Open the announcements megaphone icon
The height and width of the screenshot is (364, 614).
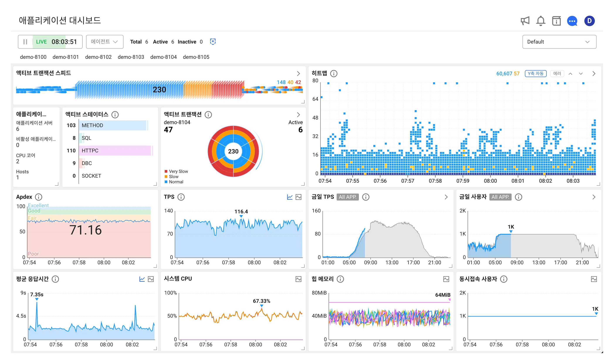(x=525, y=21)
